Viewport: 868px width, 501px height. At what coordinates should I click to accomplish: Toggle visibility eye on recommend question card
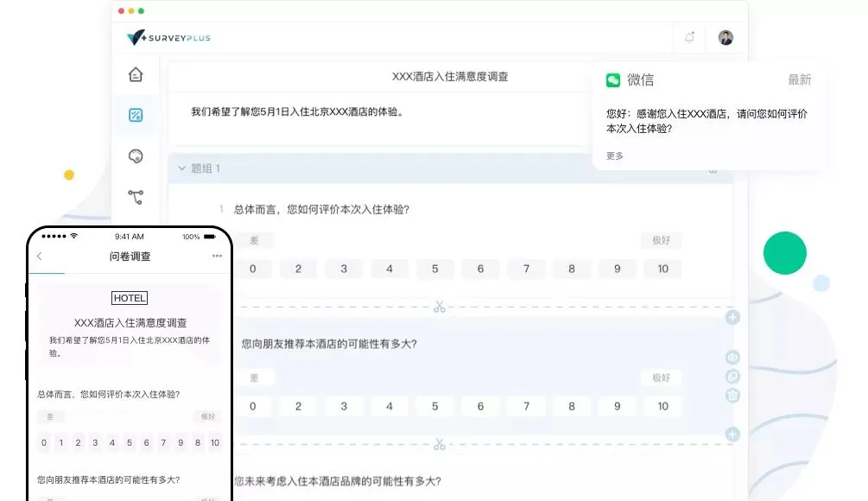click(732, 358)
